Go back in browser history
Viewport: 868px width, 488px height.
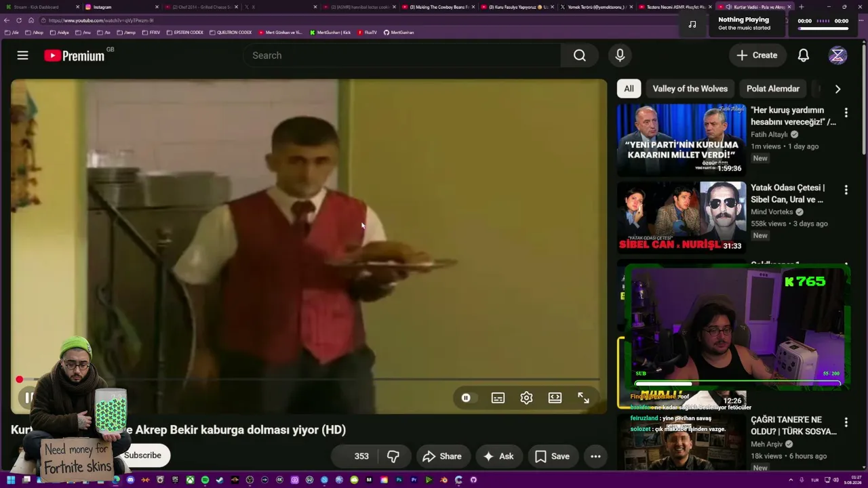point(7,20)
